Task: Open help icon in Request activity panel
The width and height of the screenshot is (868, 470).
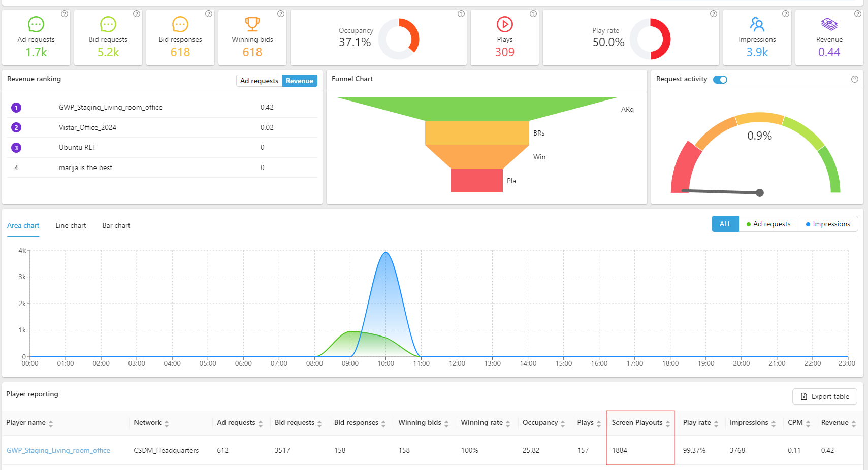Action: click(854, 79)
